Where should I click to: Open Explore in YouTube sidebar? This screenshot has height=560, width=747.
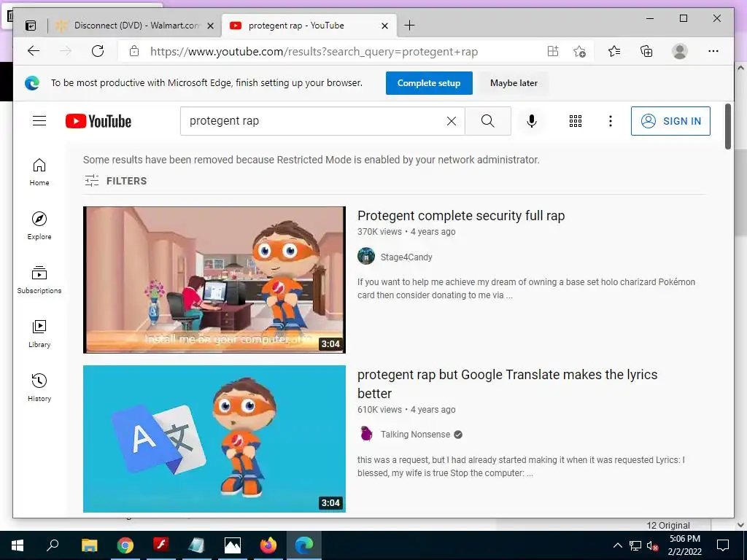tap(39, 226)
